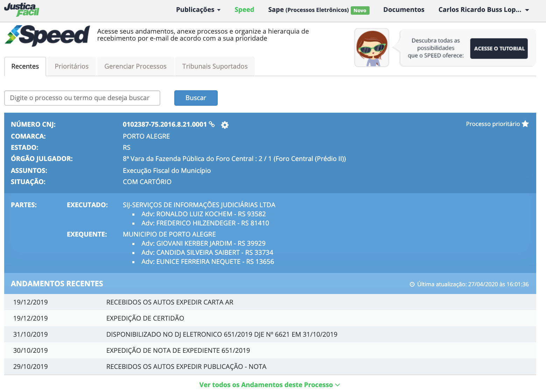Viewport: 546px width, 392px height.
Task: Open the gear settings for this process
Action: coord(225,125)
